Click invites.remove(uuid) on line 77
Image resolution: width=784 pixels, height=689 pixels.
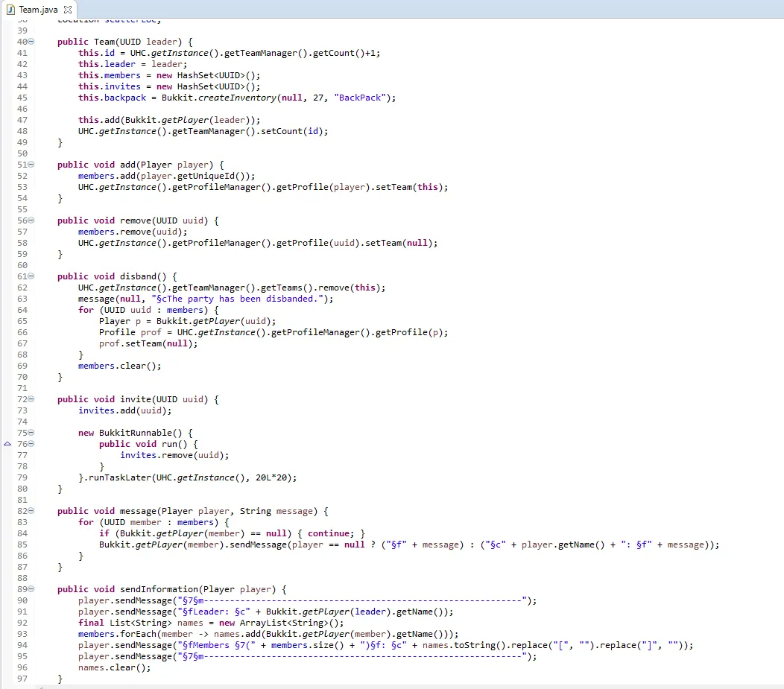pos(172,456)
